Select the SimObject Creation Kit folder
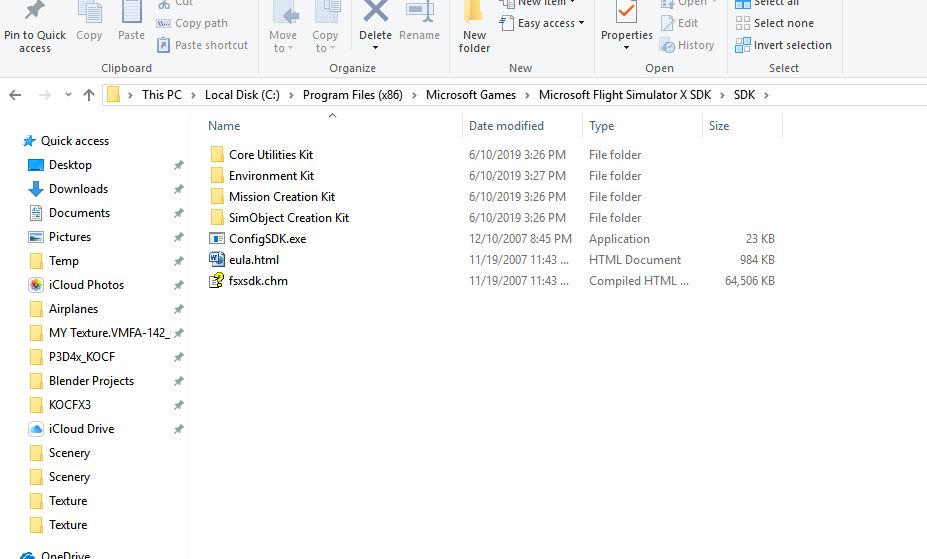The image size is (927, 559). [x=289, y=217]
